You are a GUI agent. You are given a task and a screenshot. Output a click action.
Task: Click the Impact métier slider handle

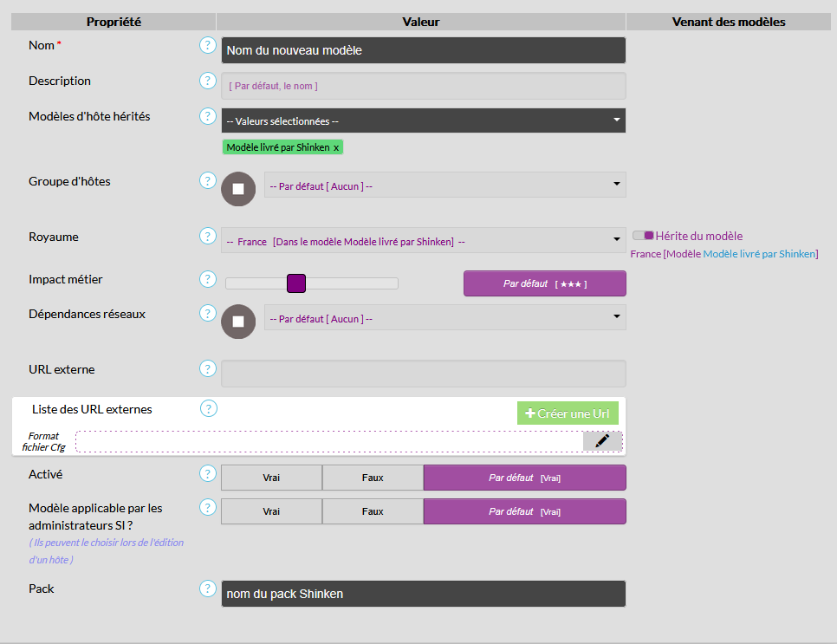click(x=296, y=283)
